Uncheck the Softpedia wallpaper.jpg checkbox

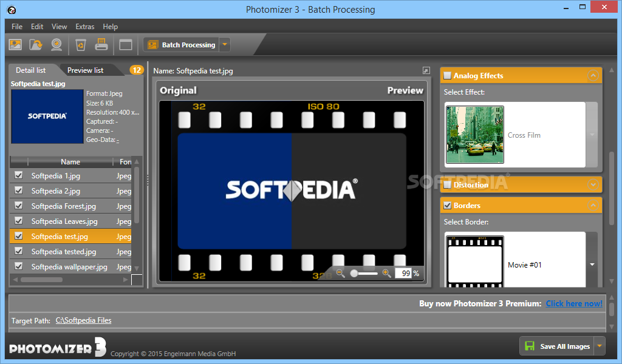point(19,266)
